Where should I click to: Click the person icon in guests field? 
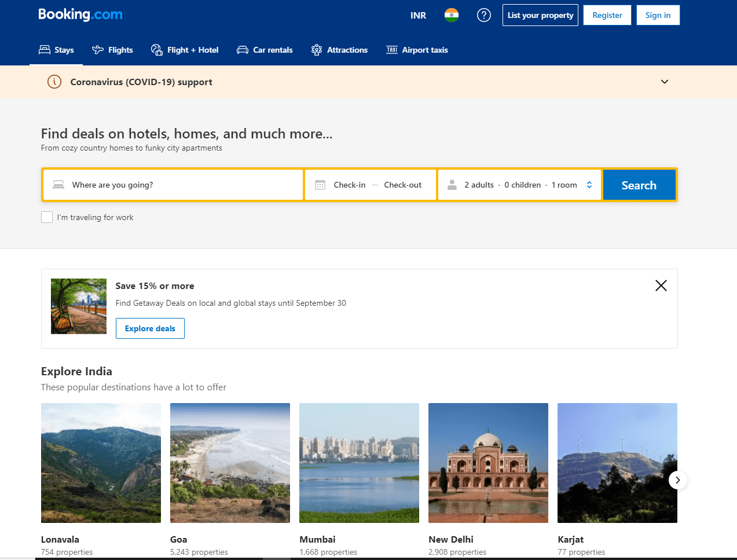(452, 185)
